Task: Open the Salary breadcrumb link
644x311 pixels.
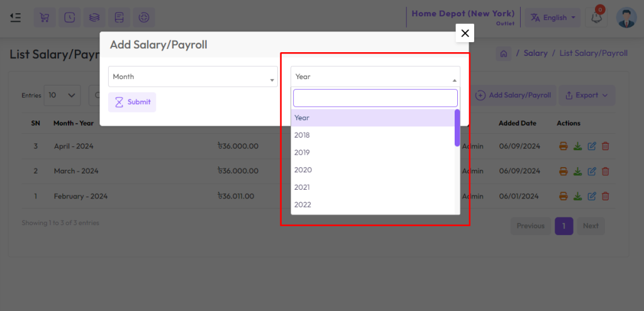Action: tap(536, 53)
